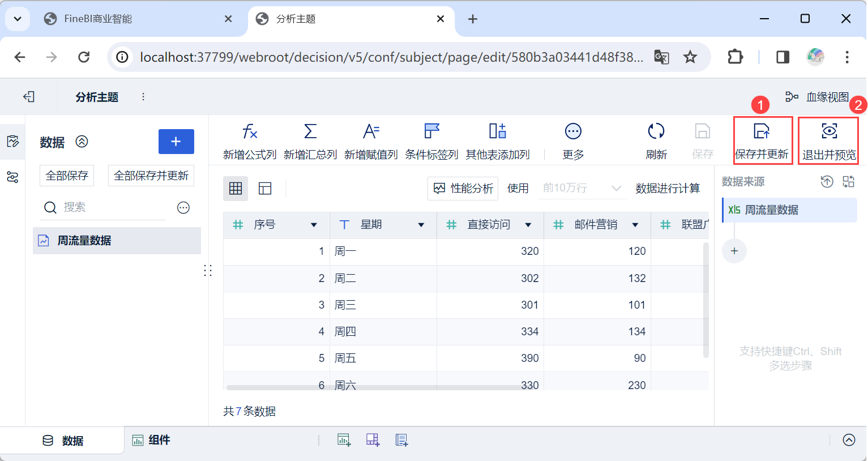Switch to the 数据 bottom tab
This screenshot has height=461, width=868.
tap(63, 441)
